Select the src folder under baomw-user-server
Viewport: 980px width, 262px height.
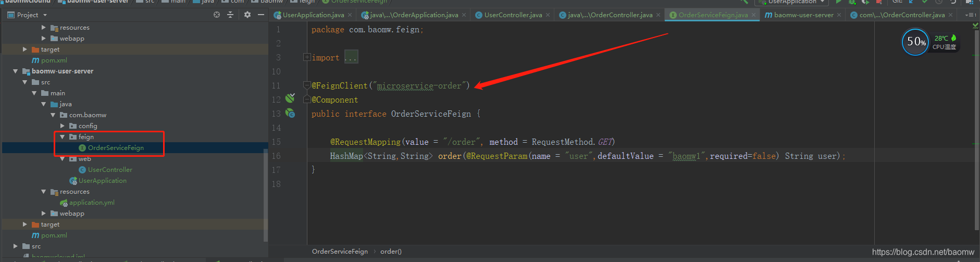[45, 82]
